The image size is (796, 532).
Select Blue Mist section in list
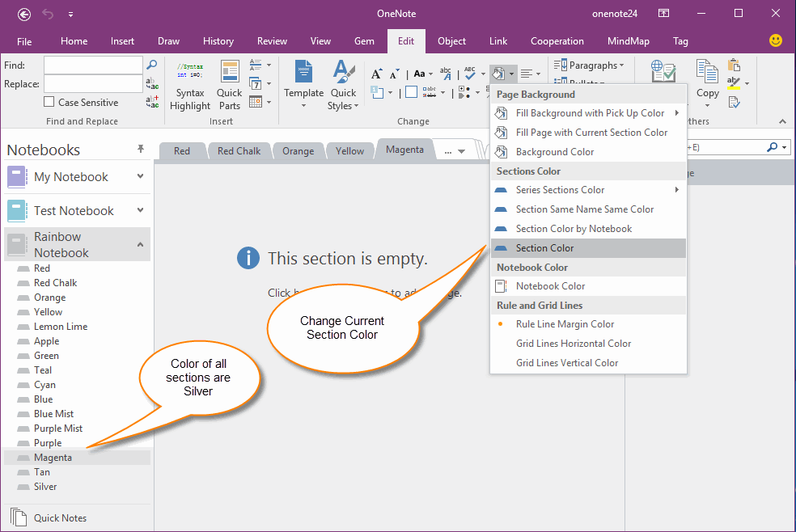coord(53,414)
